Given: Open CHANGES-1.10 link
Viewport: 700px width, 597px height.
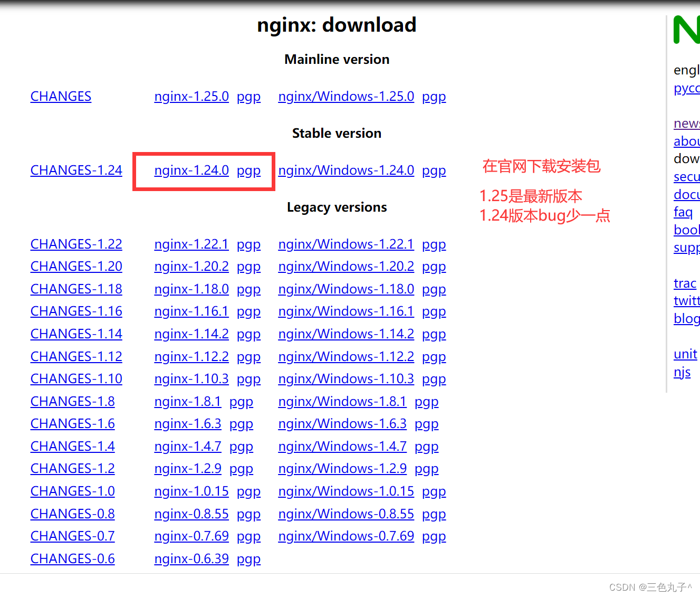Looking at the screenshot, I should (x=76, y=379).
